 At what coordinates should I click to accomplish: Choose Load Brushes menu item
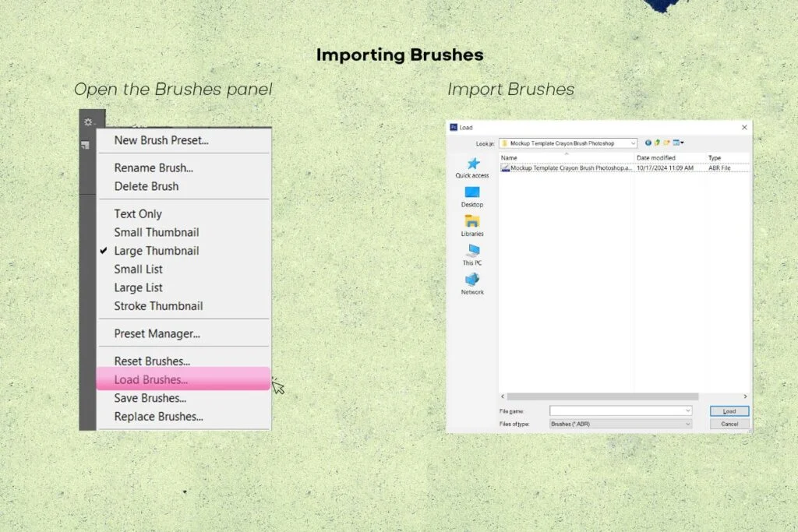[x=183, y=379]
